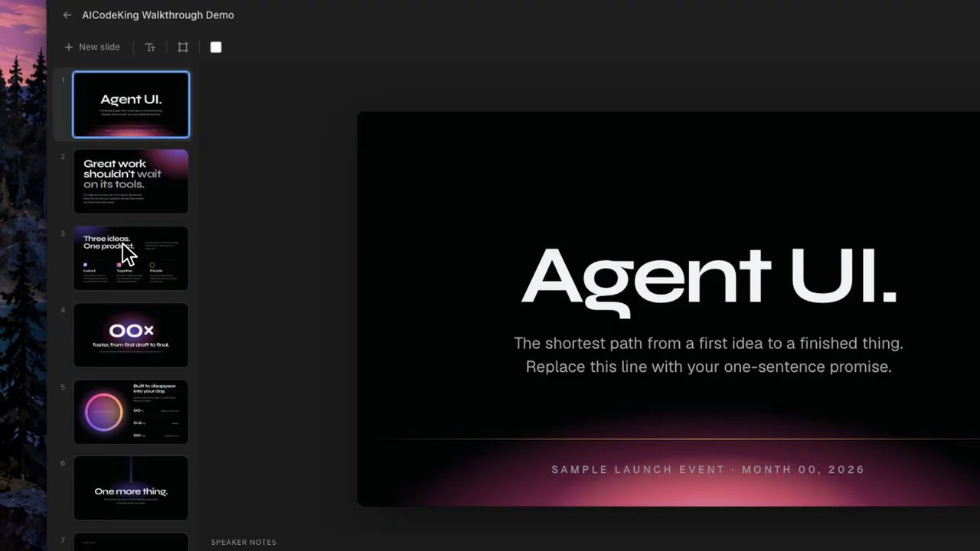Click the 'SAMPLE LAUNCH EVENT · MONTH 00, 2026' footer text
980x551 pixels.
[x=708, y=469]
